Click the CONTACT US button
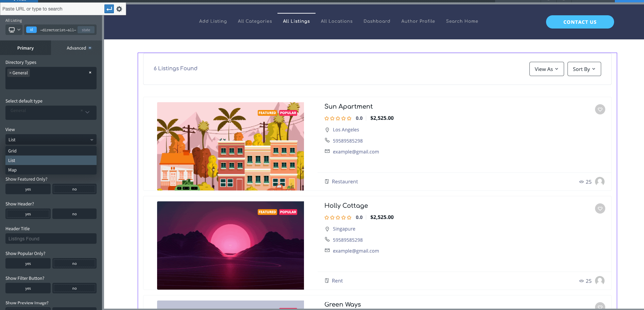 click(x=580, y=22)
